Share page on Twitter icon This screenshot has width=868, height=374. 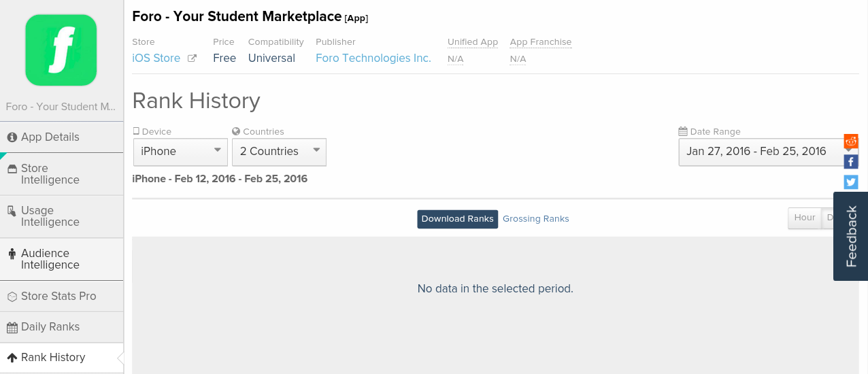[x=851, y=182]
